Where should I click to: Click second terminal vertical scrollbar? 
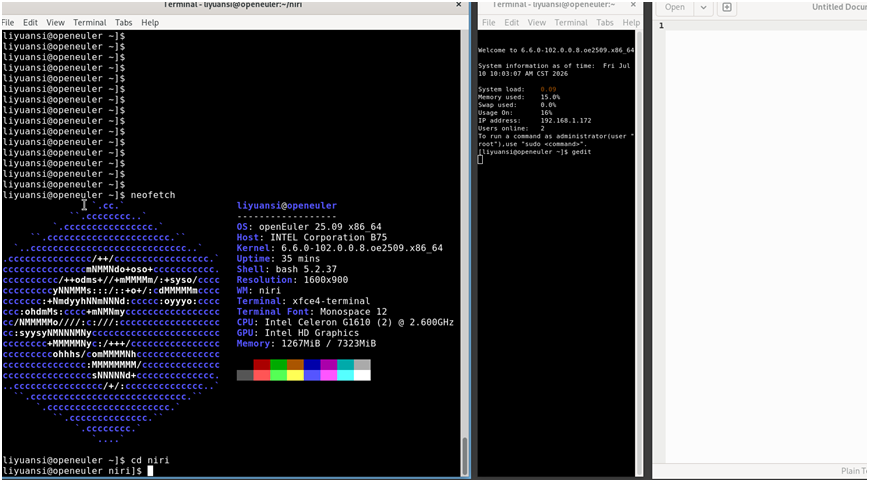639,252
